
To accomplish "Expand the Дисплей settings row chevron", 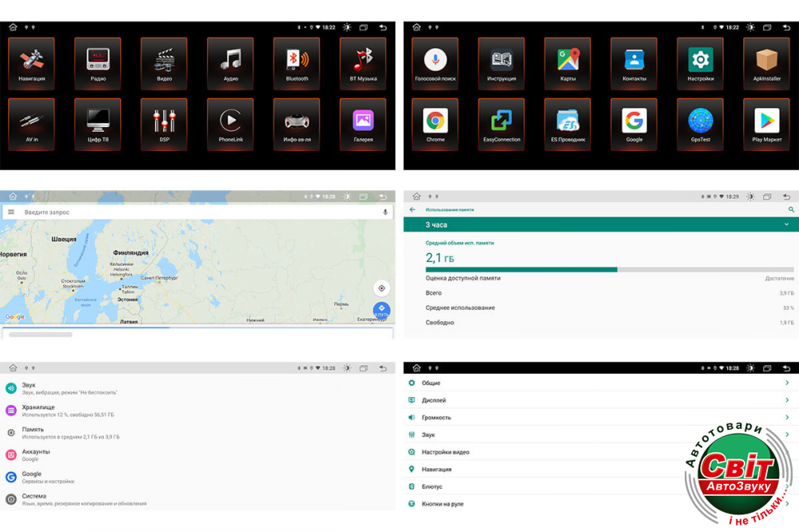I will tap(787, 400).
